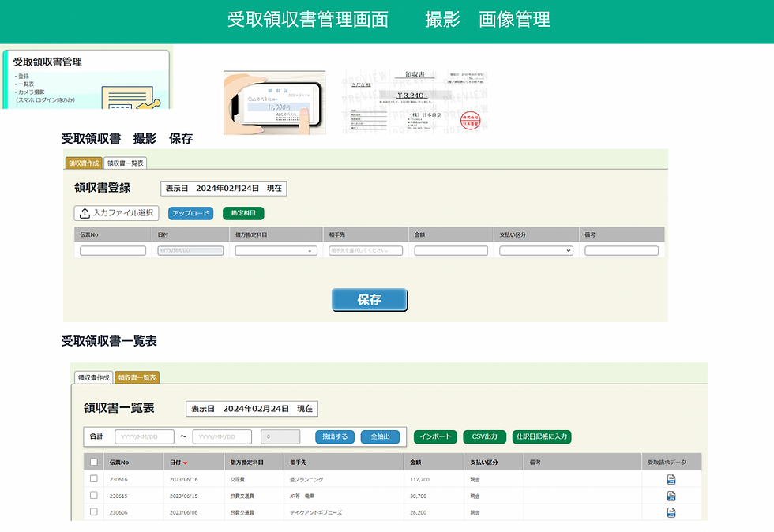This screenshot has width=774, height=532.
Task: Toggle the select-all checkbox in the table header
Action: point(94,463)
